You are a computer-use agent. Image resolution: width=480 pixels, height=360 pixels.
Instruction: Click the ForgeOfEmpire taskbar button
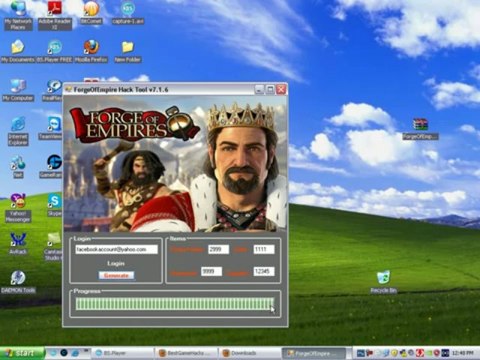(x=315, y=353)
